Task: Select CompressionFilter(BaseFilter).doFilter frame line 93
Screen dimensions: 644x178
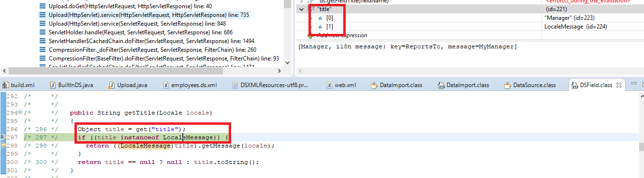Action: click(163, 59)
